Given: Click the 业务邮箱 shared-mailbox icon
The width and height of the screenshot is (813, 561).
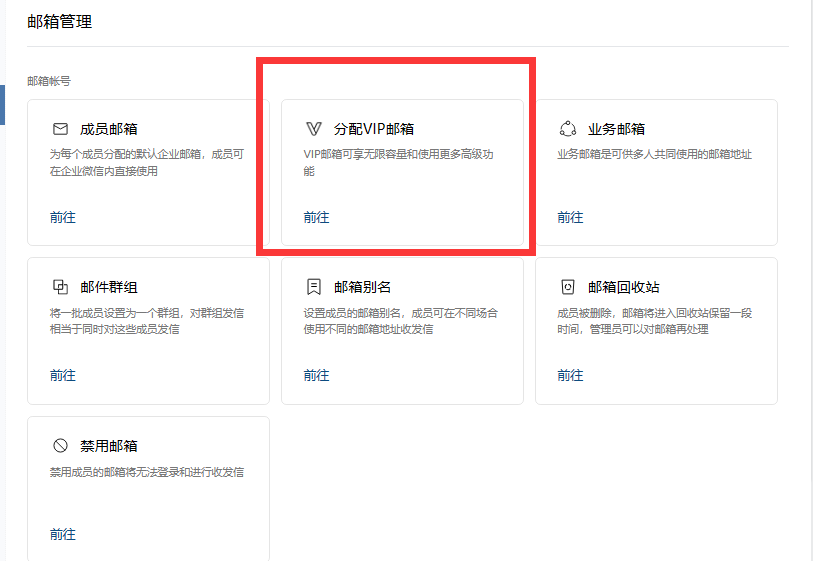Looking at the screenshot, I should (568, 129).
